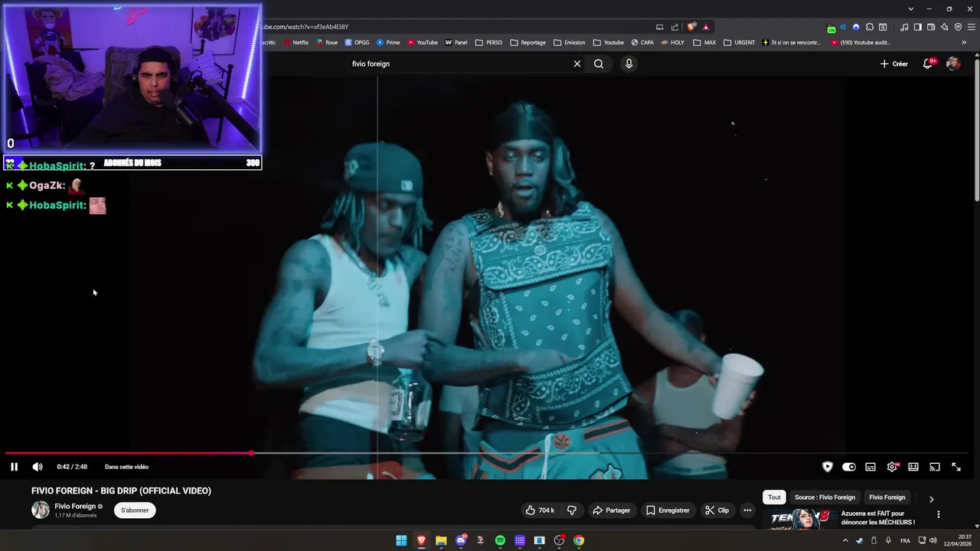Select the 'Tout' filter chip
980x551 pixels.
click(x=774, y=497)
